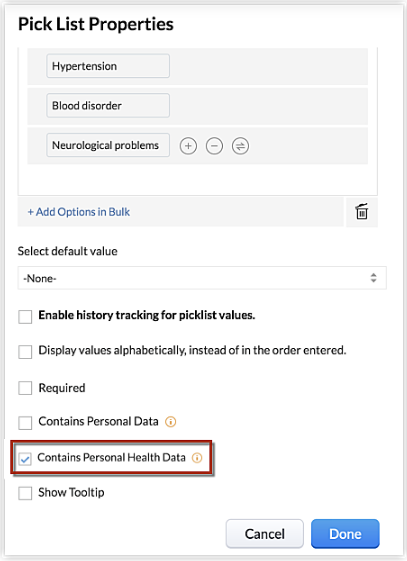
Task: Open the Contains Personal Data info icon
Action: (x=171, y=422)
